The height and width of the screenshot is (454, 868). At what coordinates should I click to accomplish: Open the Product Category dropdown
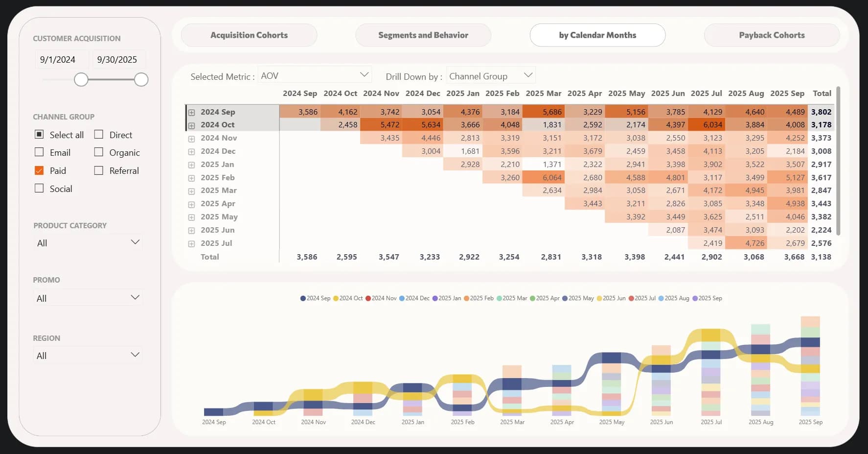tap(88, 243)
